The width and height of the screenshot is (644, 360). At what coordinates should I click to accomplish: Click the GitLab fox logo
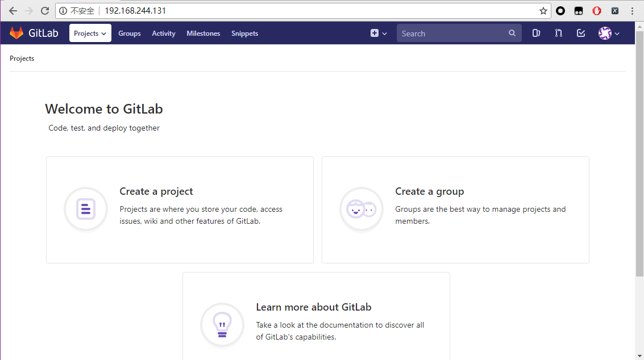[x=16, y=34]
